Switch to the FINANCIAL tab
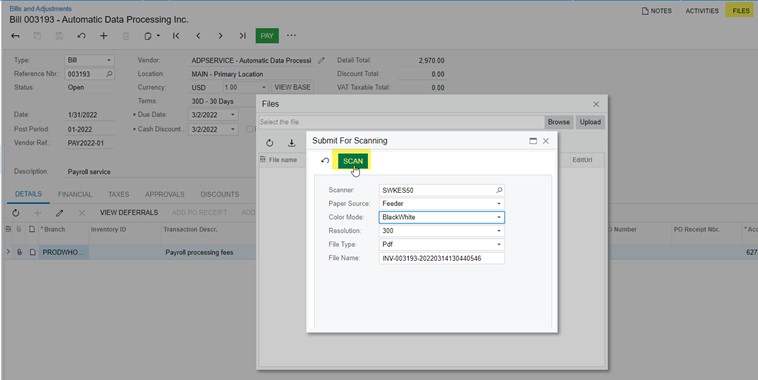 pyautogui.click(x=74, y=194)
